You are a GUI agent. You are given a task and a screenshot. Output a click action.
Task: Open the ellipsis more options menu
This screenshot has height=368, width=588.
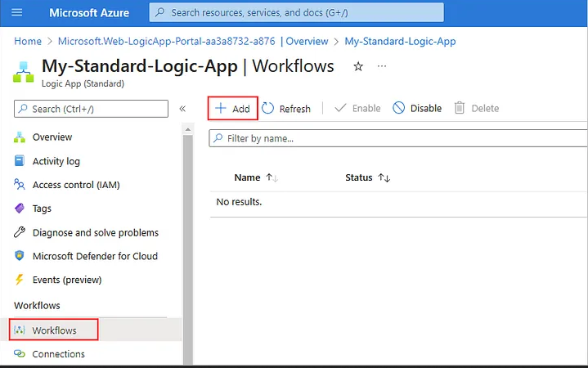pos(382,66)
